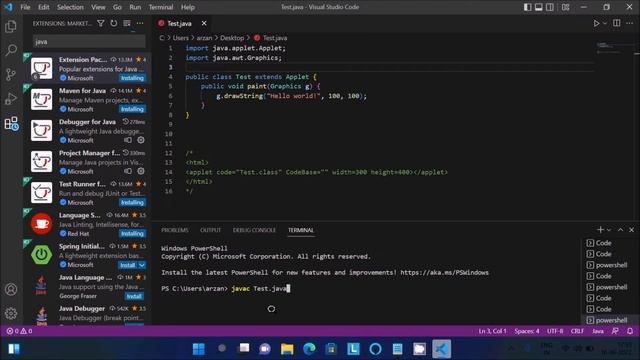Create a new terminal with plus icon
Screen dimensions: 640x360
[600, 230]
